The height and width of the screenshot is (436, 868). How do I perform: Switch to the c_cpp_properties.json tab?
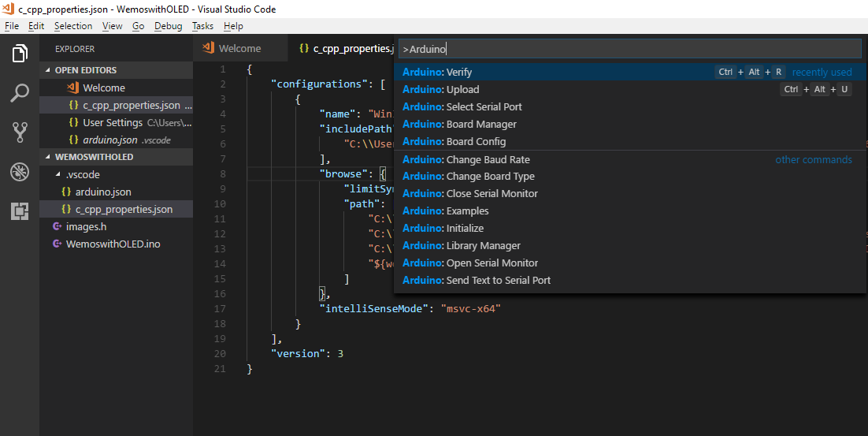341,48
